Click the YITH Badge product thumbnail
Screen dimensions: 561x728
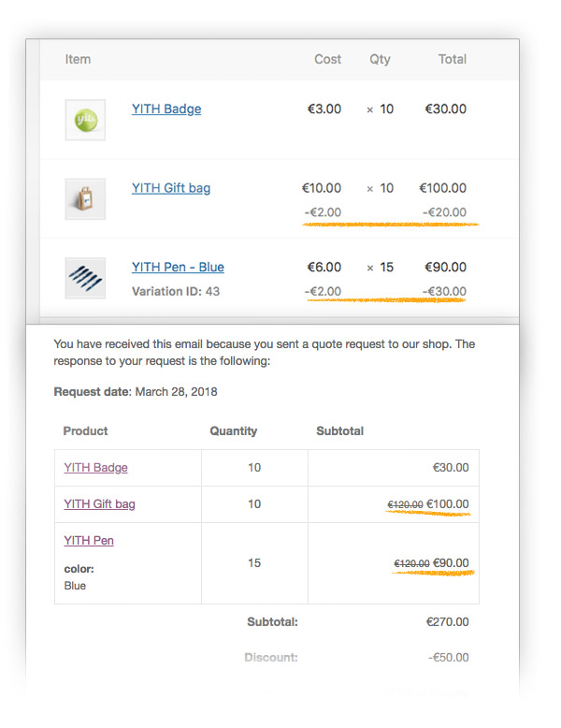click(x=85, y=121)
